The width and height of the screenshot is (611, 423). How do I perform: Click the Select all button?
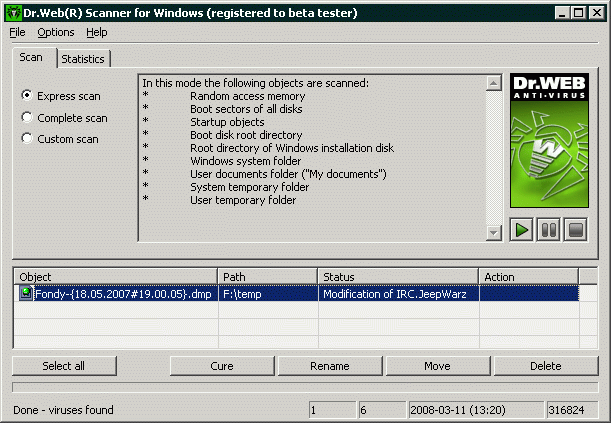pos(64,366)
